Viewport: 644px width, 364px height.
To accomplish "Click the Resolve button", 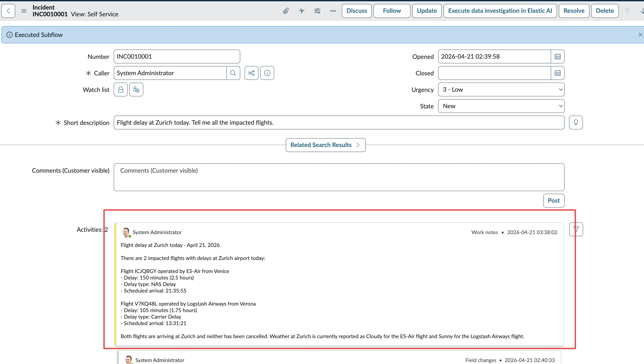I will click(574, 11).
